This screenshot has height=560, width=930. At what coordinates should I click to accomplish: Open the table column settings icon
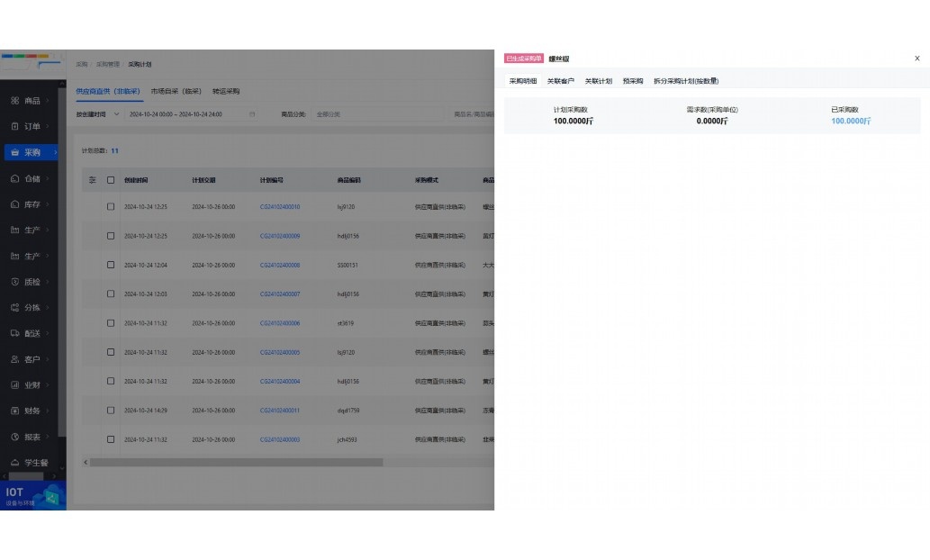[92, 180]
